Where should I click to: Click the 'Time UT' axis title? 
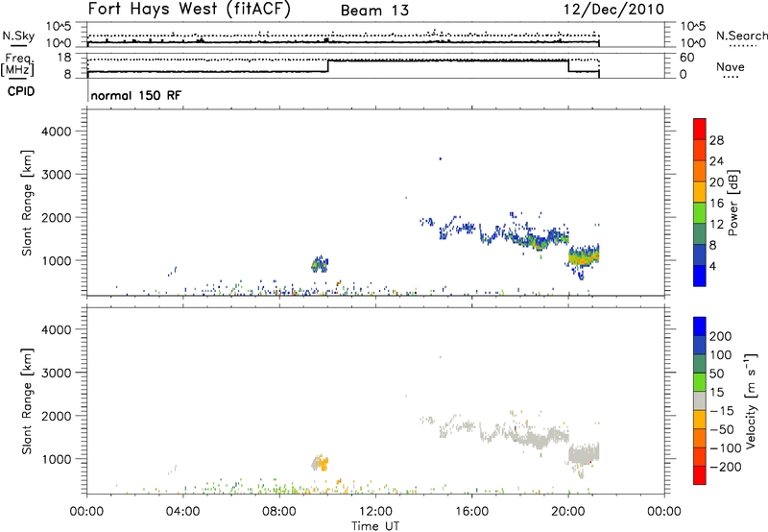point(375,526)
